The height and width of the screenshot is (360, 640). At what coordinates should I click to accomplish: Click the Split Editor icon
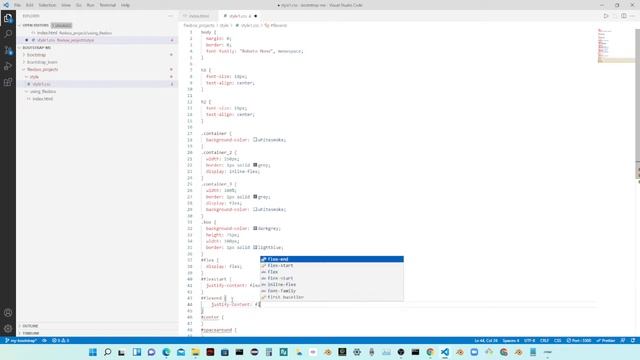624,16
